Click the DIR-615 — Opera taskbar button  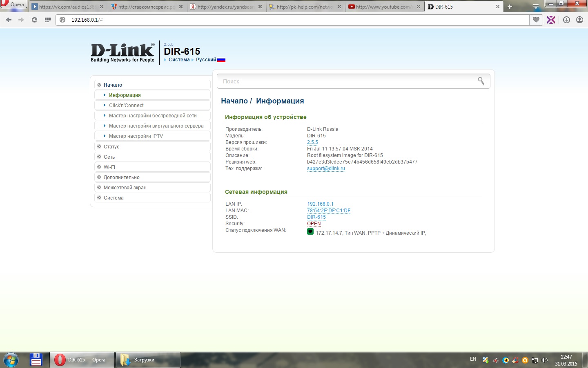(82, 360)
